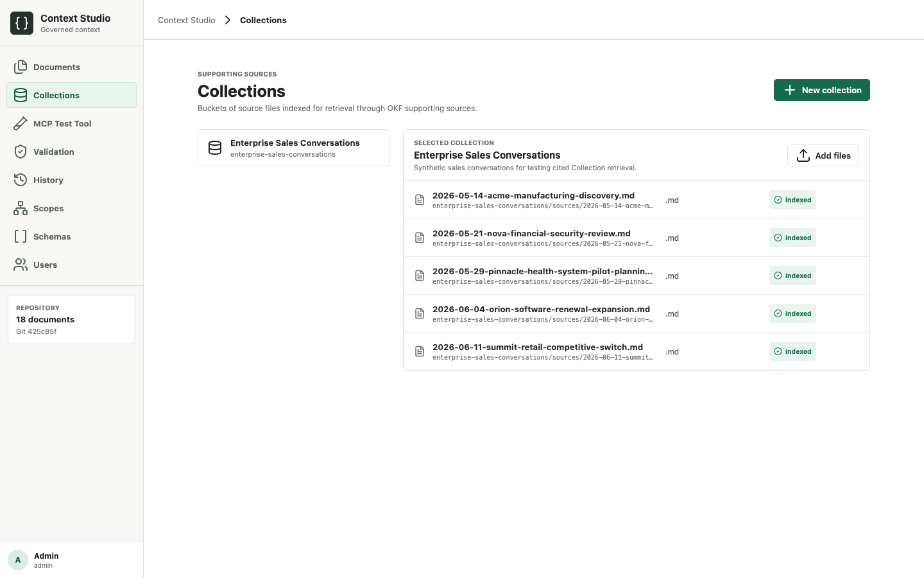Click indexed badge on orion-software row
The height and width of the screenshot is (578, 924).
click(x=792, y=313)
